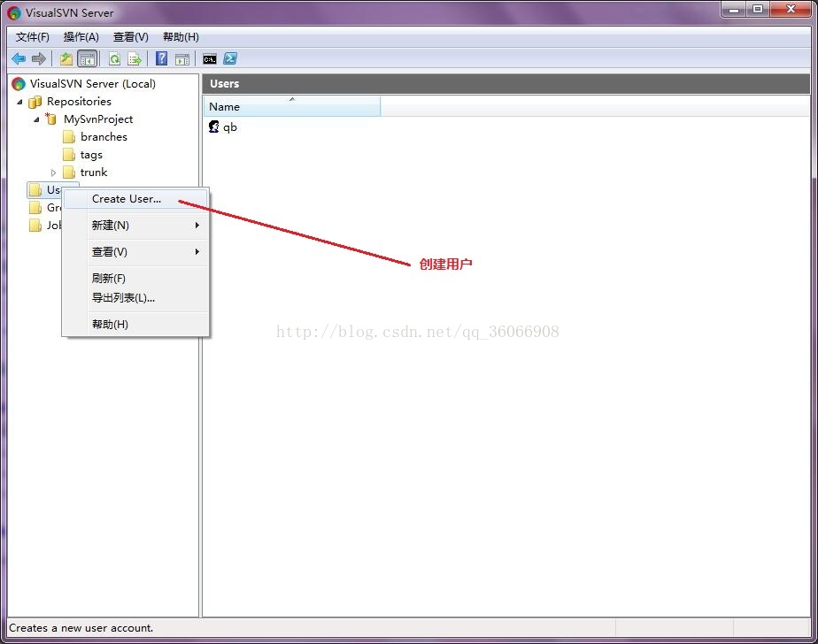Image resolution: width=818 pixels, height=644 pixels.
Task: Select the trunk tree label
Action: tap(93, 172)
